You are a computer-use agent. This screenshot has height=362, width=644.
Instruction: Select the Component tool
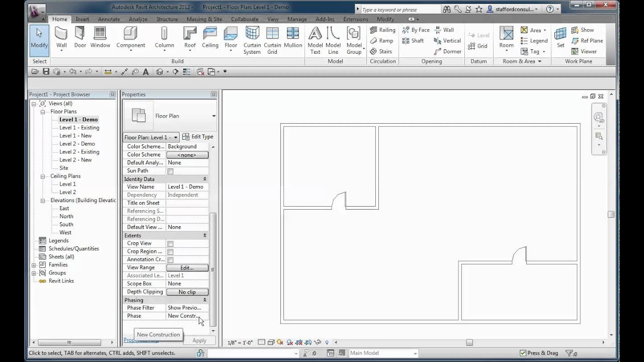131,39
